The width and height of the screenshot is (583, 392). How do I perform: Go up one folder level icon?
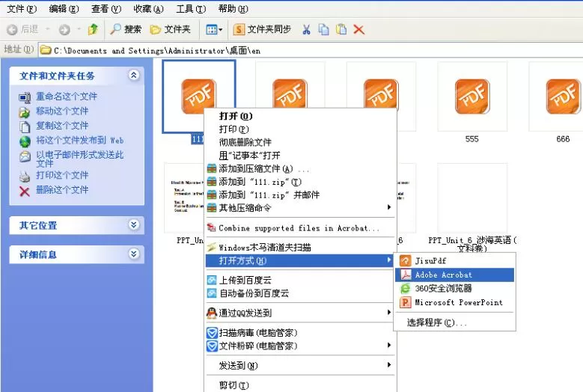click(x=93, y=29)
